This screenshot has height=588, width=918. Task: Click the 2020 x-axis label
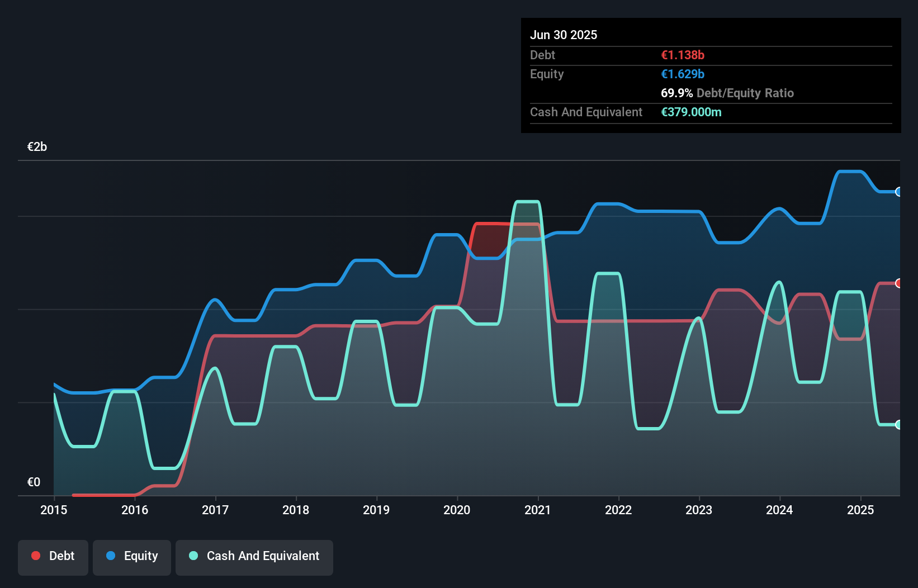(x=457, y=510)
